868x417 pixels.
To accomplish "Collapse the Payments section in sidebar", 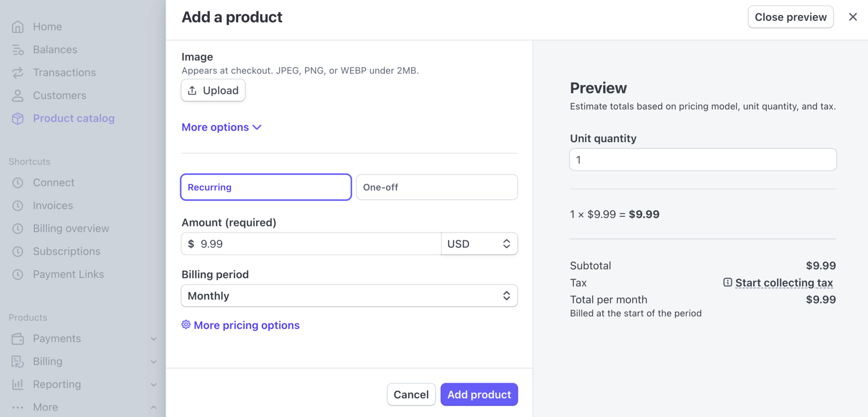I will [153, 339].
